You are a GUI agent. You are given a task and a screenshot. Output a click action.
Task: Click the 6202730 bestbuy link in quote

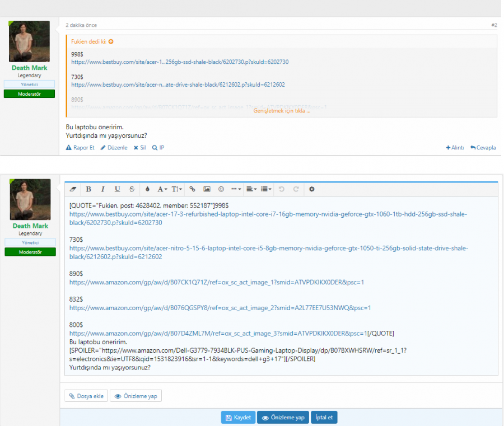(180, 62)
